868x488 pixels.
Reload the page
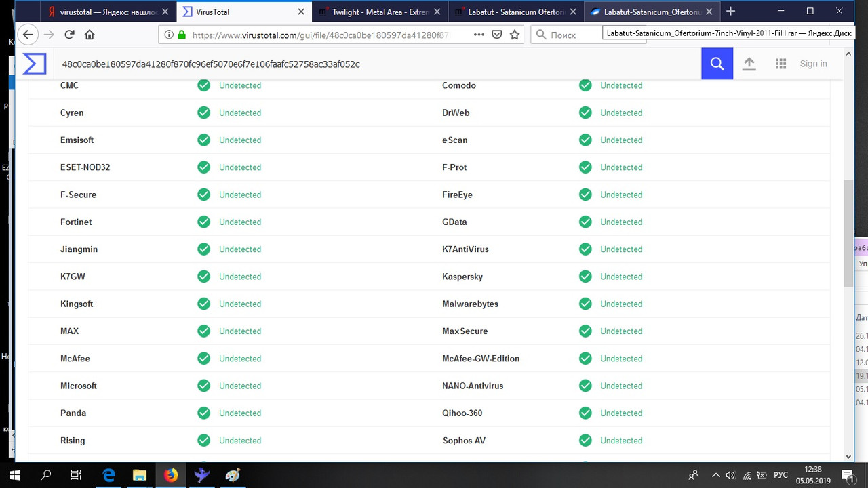point(69,35)
